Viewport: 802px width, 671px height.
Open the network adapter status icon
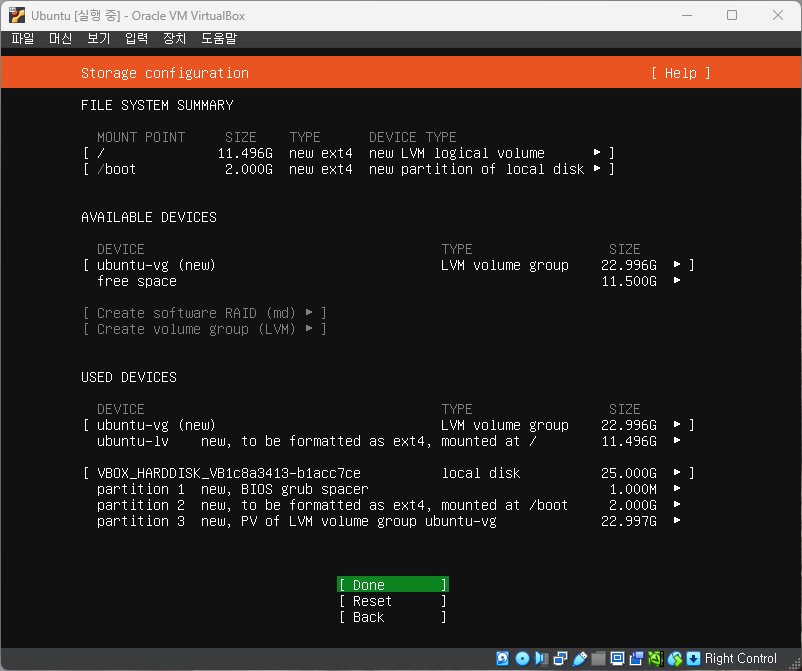pyautogui.click(x=561, y=658)
